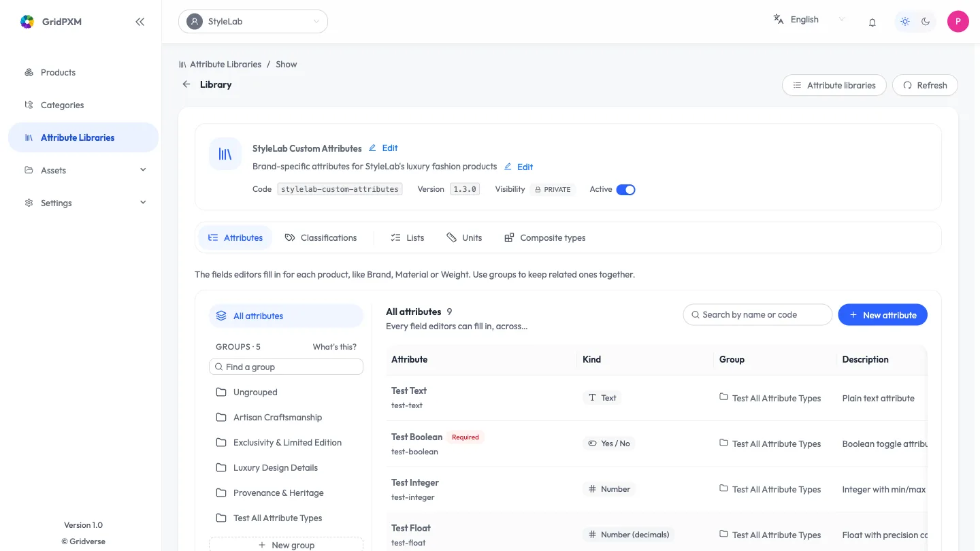
Task: Click the GridPXM logo icon
Action: [x=27, y=22]
